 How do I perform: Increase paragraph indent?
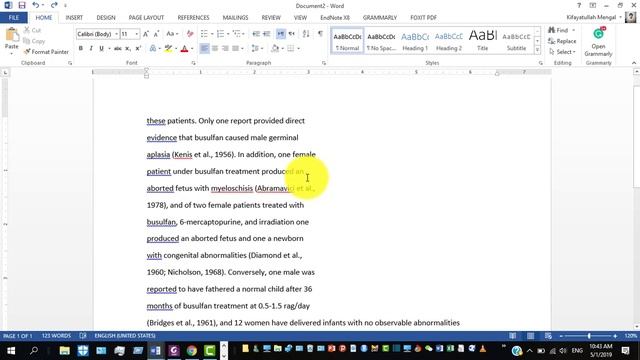267,34
